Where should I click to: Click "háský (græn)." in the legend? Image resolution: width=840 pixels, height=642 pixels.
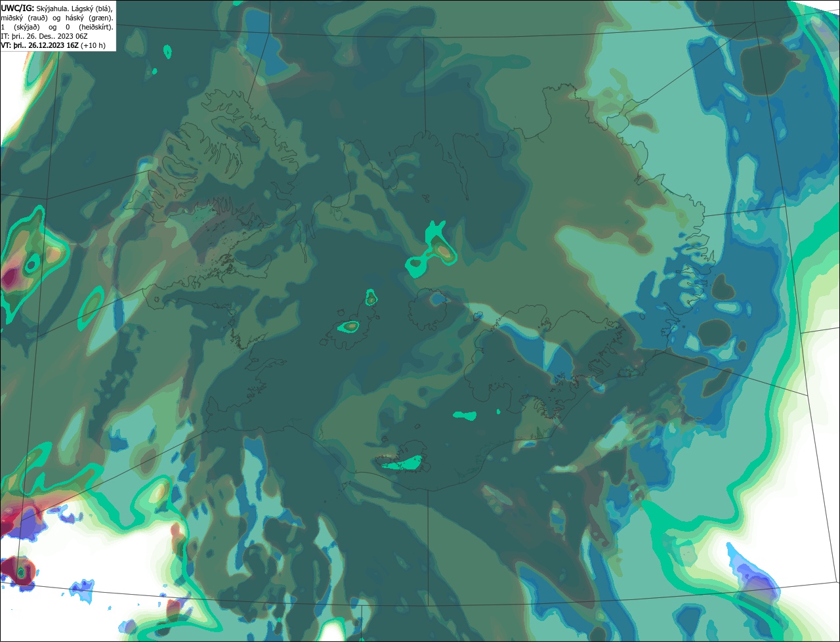[89, 18]
